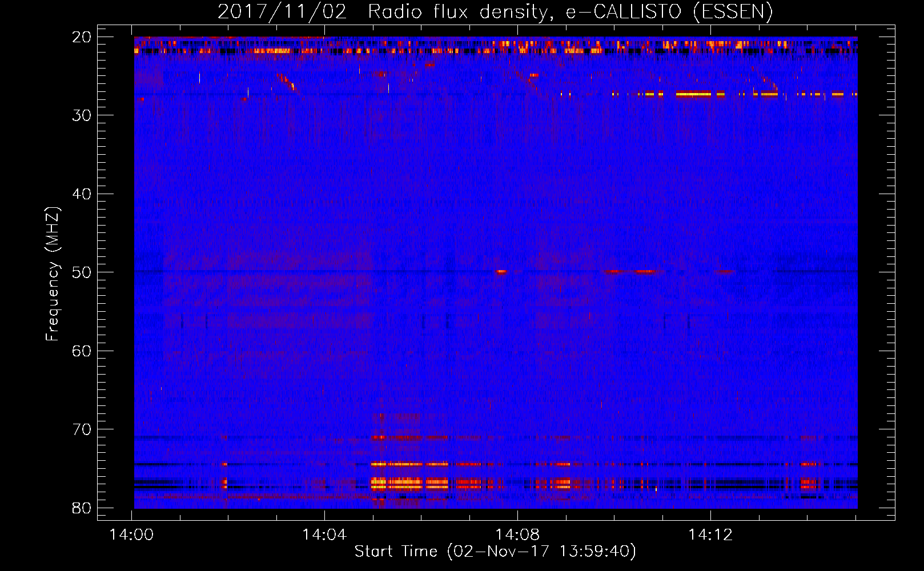Click the frequency tick label '20'
The height and width of the screenshot is (571, 924).
82,37
